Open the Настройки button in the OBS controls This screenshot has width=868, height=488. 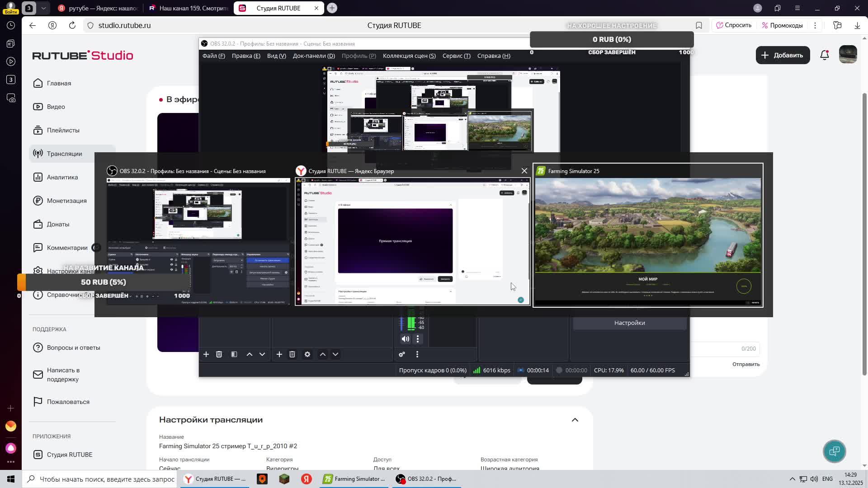pyautogui.click(x=629, y=323)
